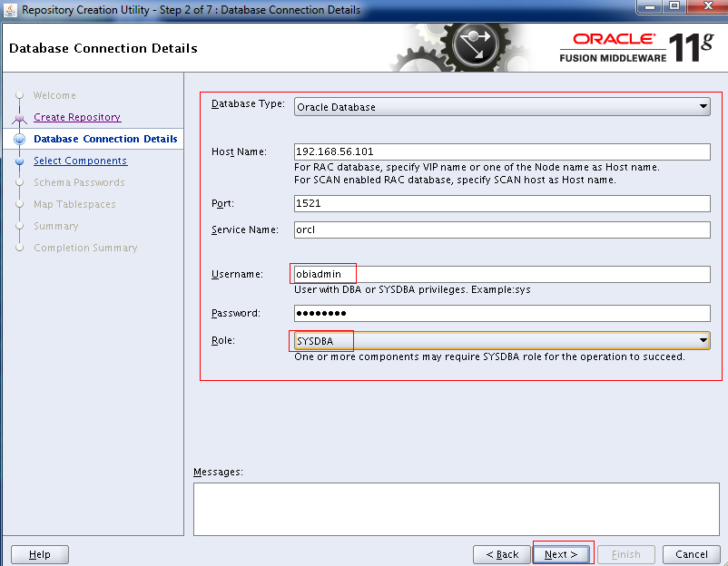Click the gears banner graphic
This screenshot has width=728, height=566.
point(459,47)
